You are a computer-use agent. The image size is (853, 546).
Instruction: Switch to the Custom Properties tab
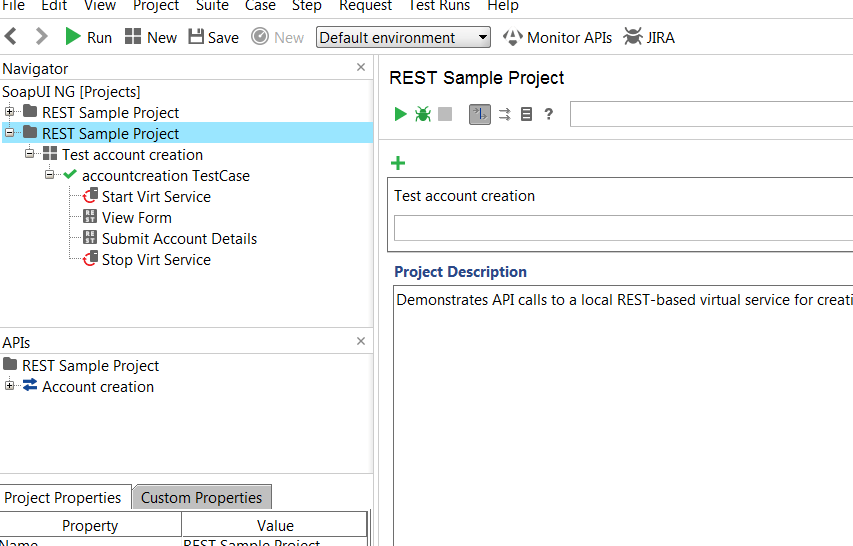click(x=201, y=497)
